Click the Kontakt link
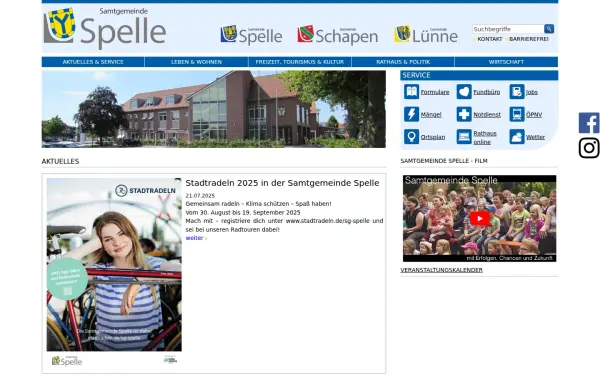This screenshot has width=600, height=375. (x=490, y=39)
